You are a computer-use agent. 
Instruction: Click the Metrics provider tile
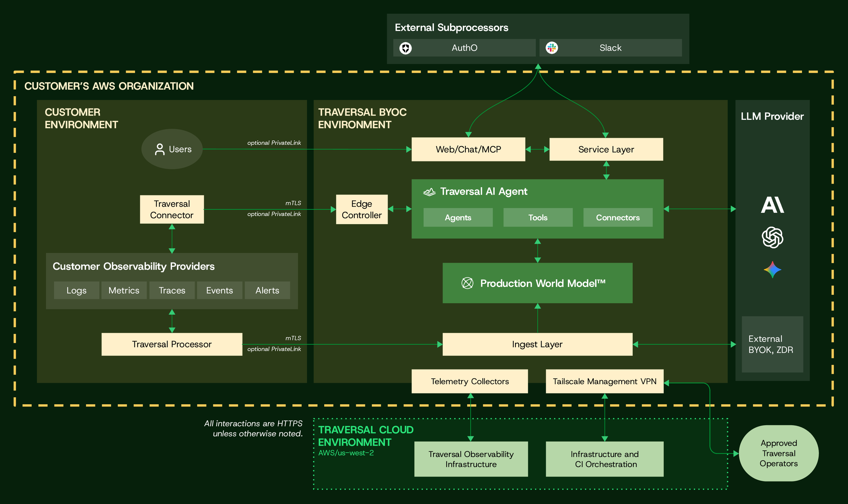click(x=124, y=291)
